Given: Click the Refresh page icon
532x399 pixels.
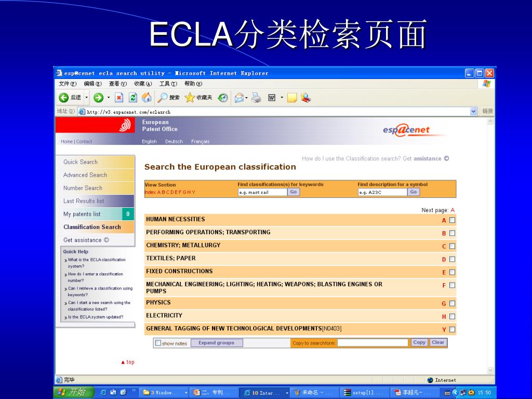Looking at the screenshot, I should (x=133, y=98).
